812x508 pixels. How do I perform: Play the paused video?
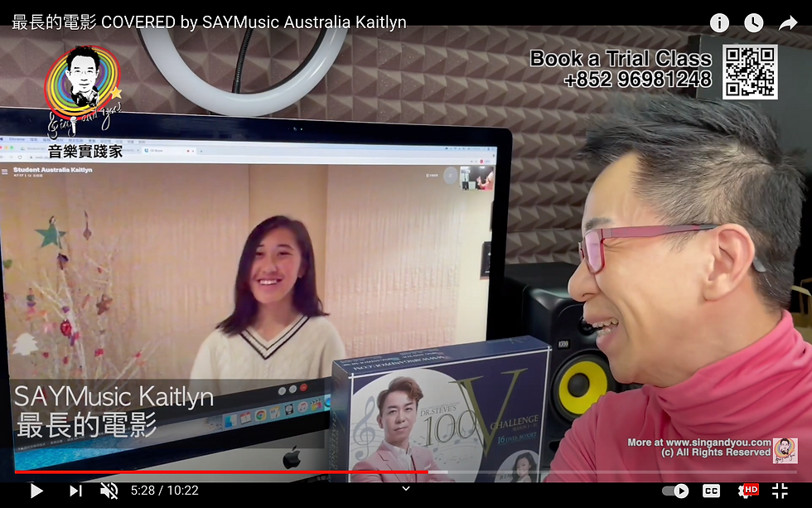click(36, 491)
